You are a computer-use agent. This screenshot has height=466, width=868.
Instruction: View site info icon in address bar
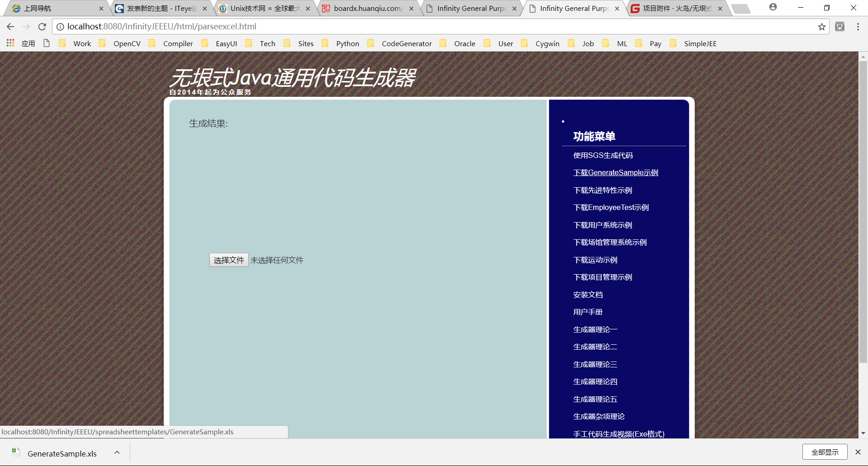click(x=60, y=27)
